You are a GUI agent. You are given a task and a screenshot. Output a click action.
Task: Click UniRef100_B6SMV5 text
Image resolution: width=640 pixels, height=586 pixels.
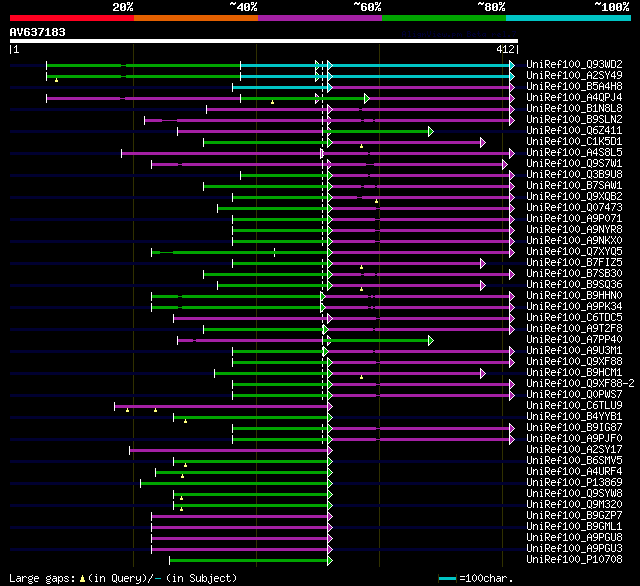(x=574, y=461)
